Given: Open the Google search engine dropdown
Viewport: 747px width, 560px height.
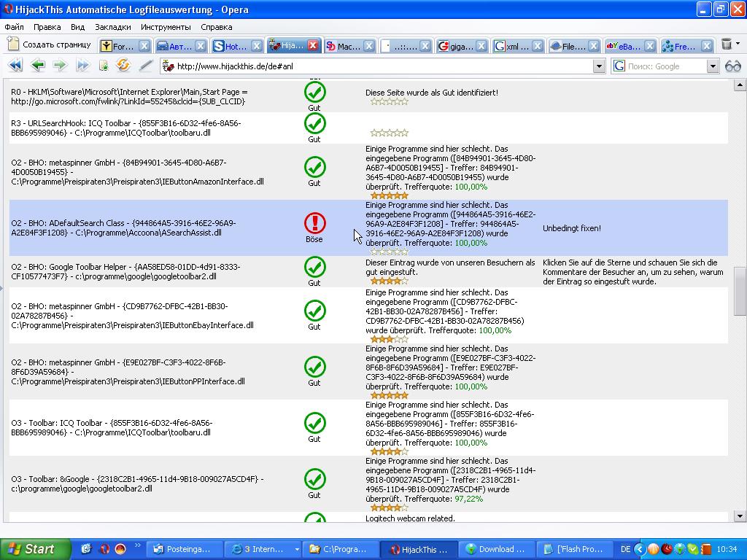Looking at the screenshot, I should tap(712, 66).
